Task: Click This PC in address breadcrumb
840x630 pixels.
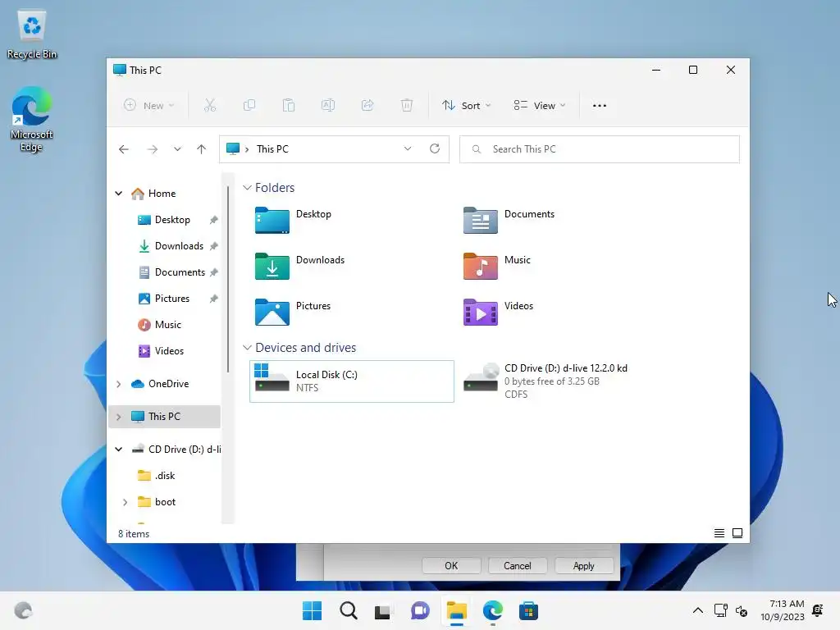Action: (x=272, y=149)
